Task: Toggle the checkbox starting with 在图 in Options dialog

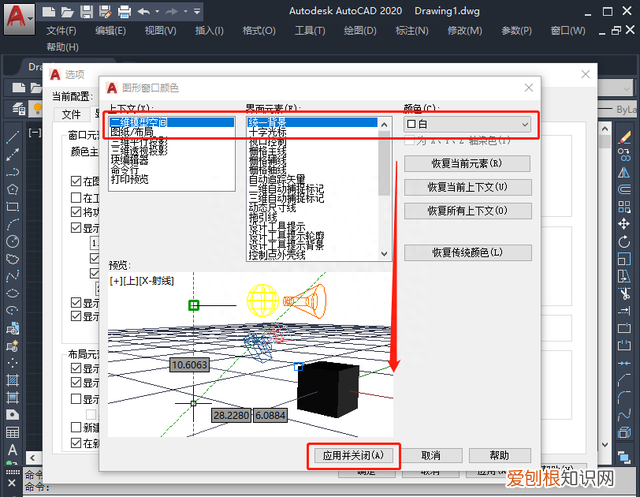Action: point(76,181)
